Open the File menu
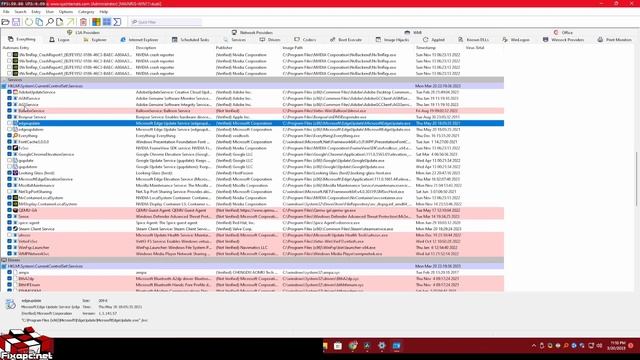 pos(6,12)
